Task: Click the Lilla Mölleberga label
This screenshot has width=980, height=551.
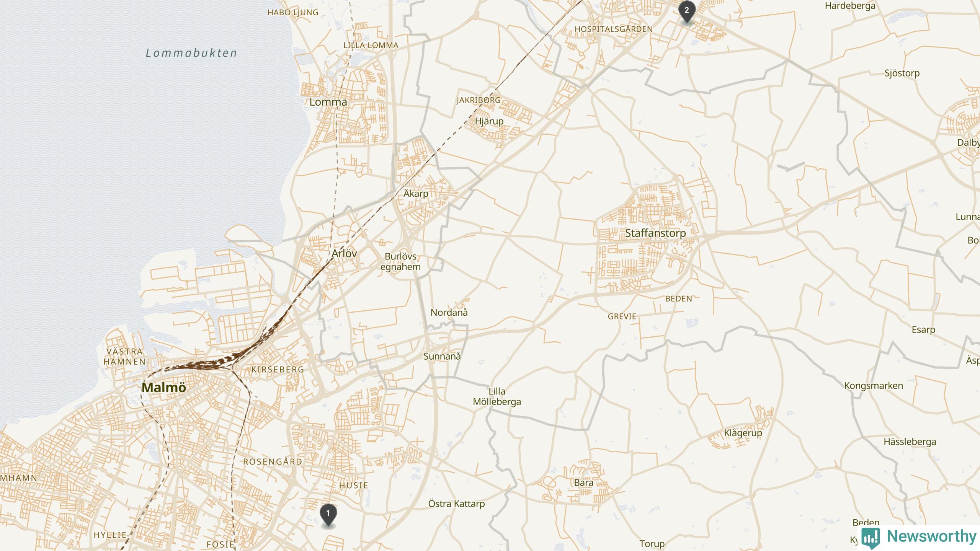Action: coord(497,397)
